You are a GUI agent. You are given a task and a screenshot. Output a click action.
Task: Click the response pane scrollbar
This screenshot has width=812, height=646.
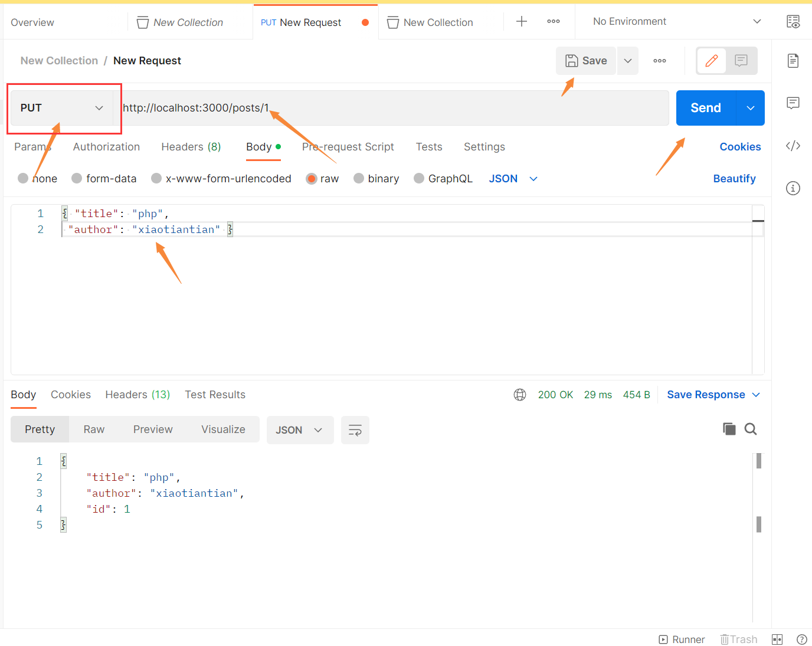(x=759, y=493)
